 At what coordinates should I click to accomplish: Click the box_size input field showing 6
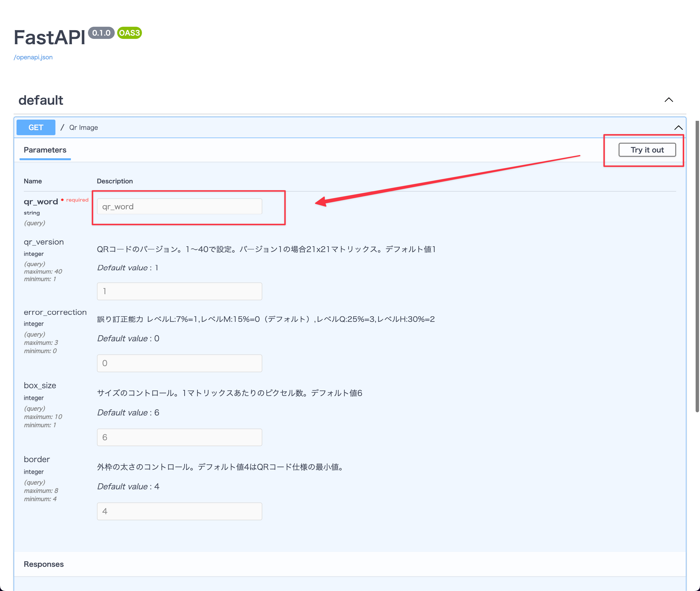coord(180,438)
